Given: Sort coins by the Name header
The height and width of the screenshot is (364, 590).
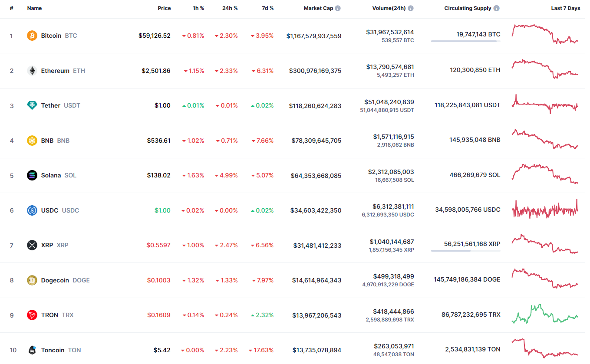Looking at the screenshot, I should click(34, 8).
